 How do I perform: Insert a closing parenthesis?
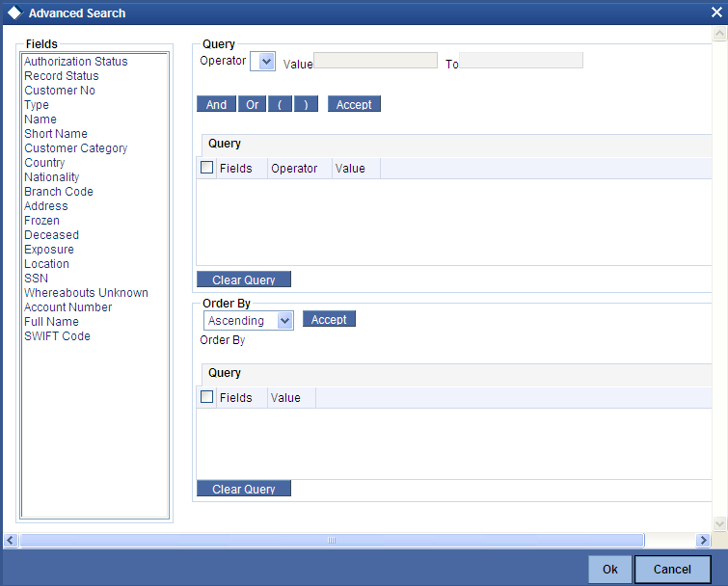[x=306, y=104]
